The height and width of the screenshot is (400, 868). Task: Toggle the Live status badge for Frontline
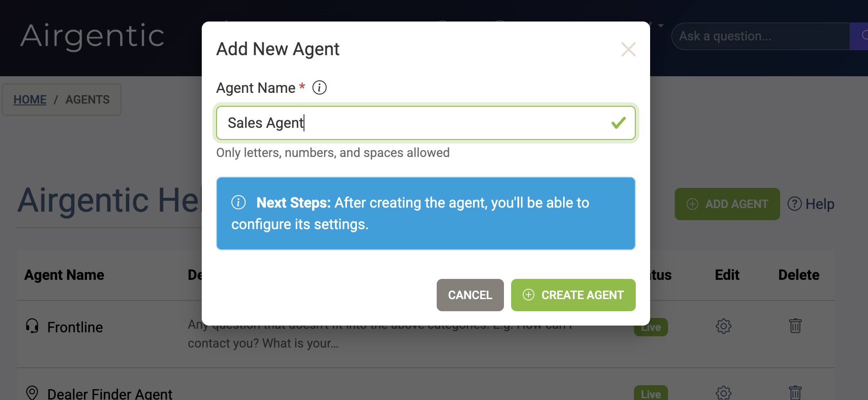coord(650,326)
